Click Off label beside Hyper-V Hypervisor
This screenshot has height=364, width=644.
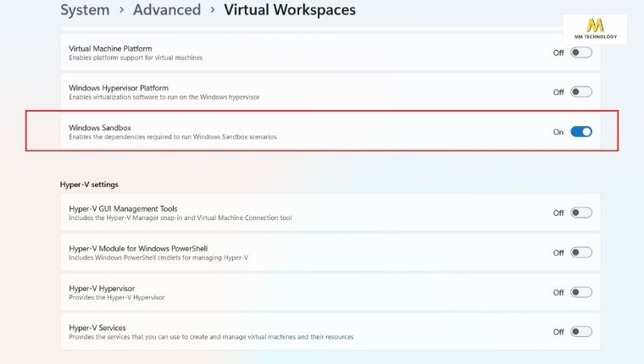tap(558, 293)
